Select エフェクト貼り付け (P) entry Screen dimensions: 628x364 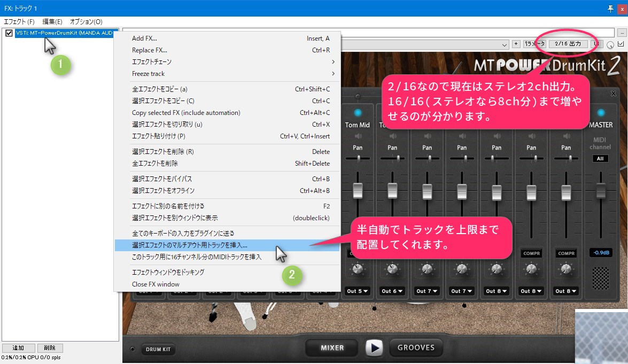(x=228, y=136)
